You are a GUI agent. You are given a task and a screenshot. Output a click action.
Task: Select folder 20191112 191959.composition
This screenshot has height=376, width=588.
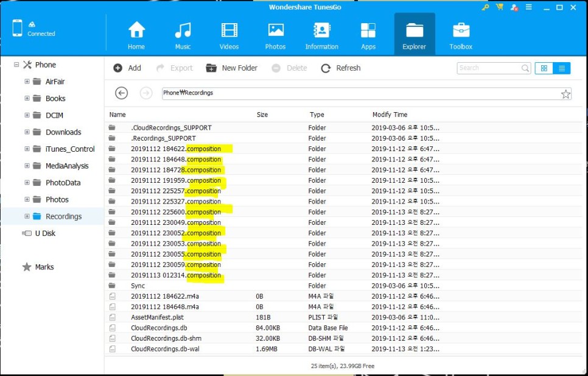click(343, 180)
